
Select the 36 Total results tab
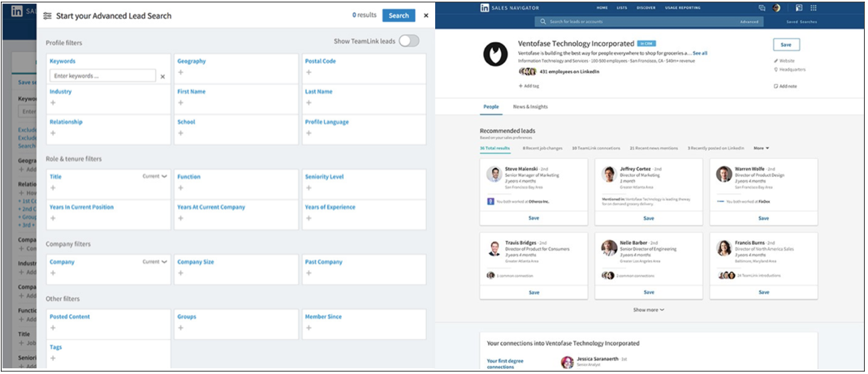[x=494, y=148]
